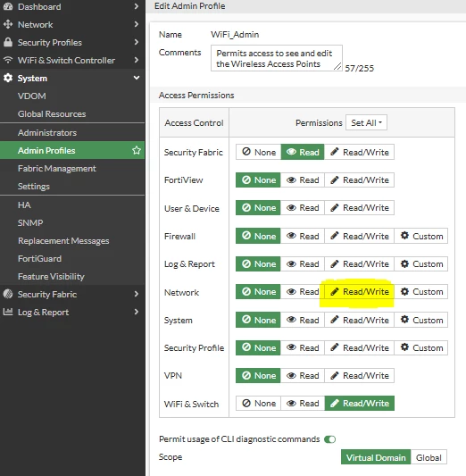Click gear icon of Firewall Custom option
The image size is (466, 476).
pos(404,236)
